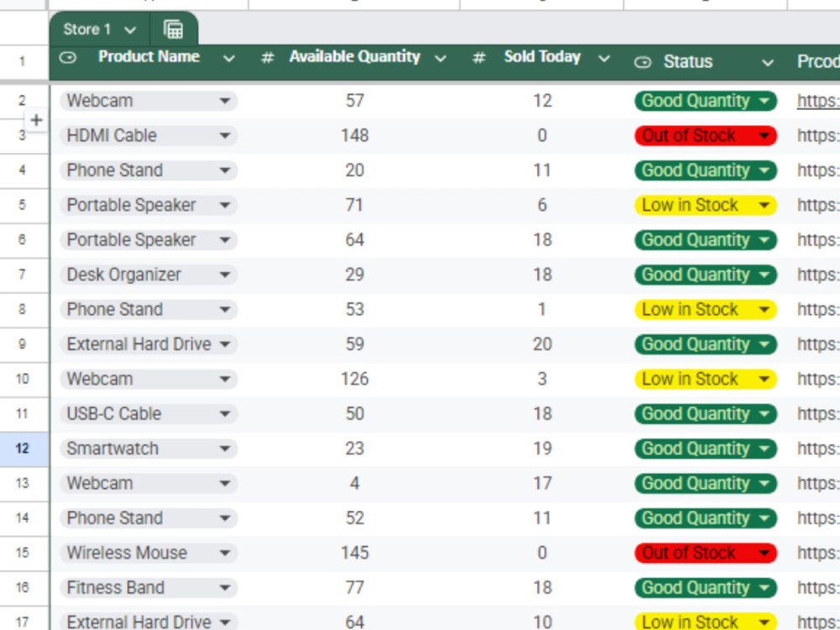Viewport: 840px width, 630px height.
Task: Open the Low in Stock status chip in row 10
Action: coord(706,379)
